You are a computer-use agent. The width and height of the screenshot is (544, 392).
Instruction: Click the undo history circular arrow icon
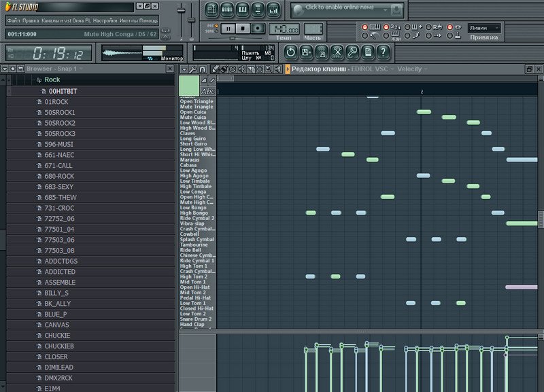coord(290,52)
